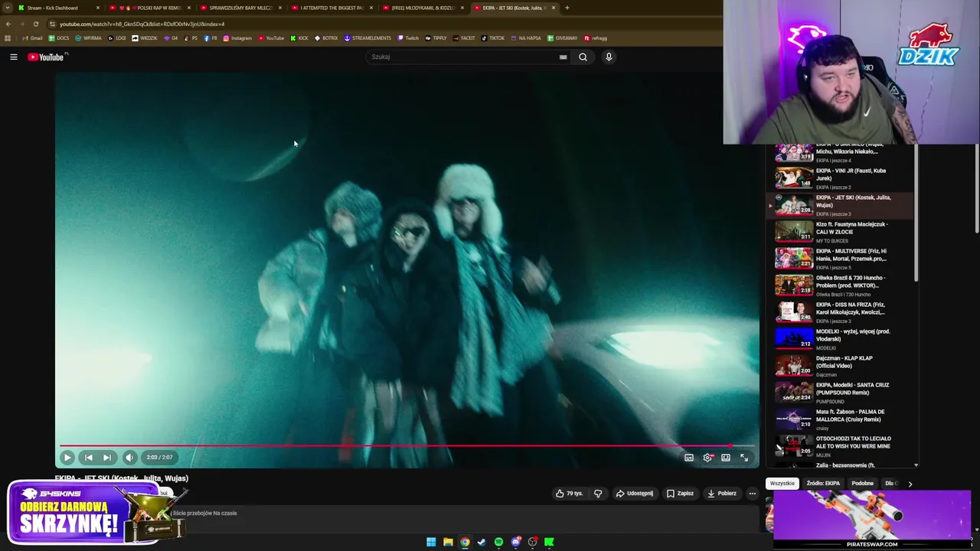Switch to POLSKI RAP W REMIX browser tab
980x551 pixels.
[150, 8]
